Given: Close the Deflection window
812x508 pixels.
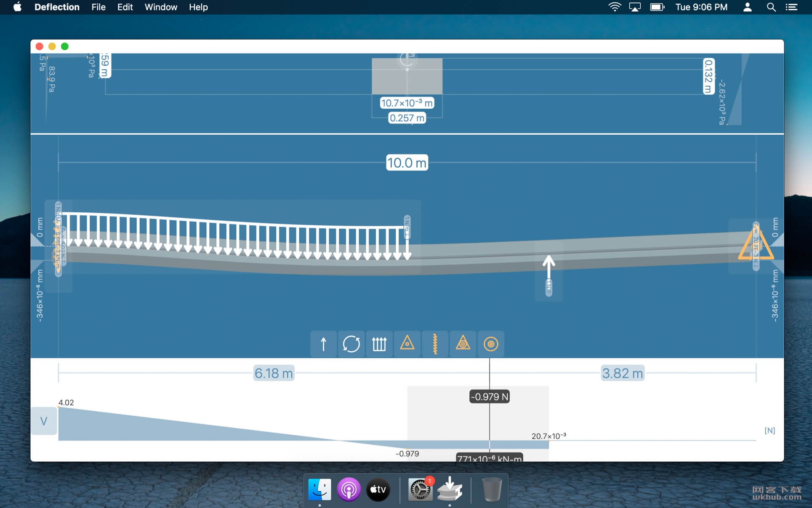Looking at the screenshot, I should 40,46.
